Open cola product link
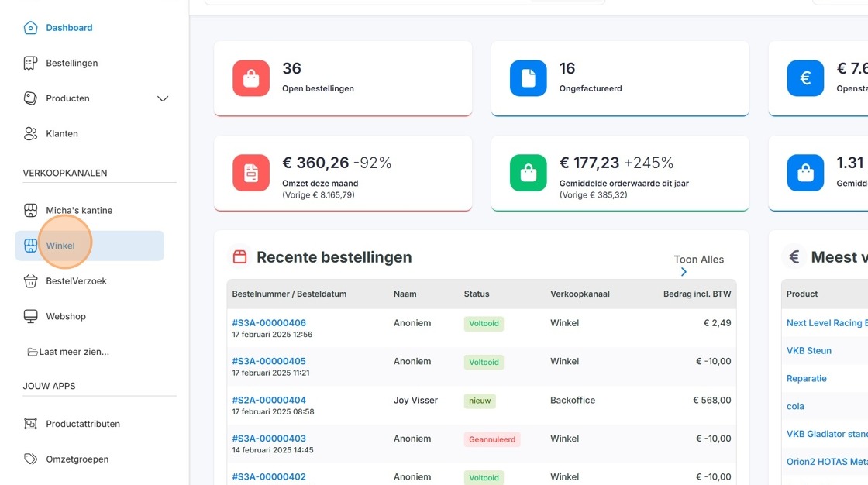 point(795,407)
